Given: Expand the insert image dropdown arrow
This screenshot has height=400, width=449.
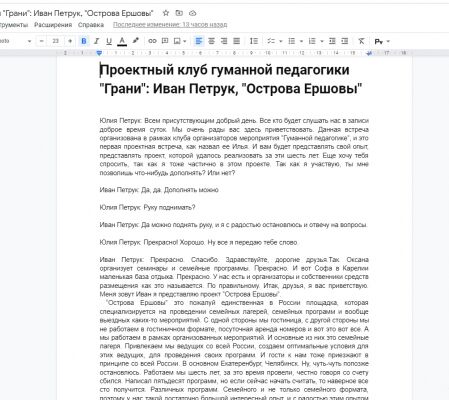Looking at the screenshot, I should pos(184,41).
